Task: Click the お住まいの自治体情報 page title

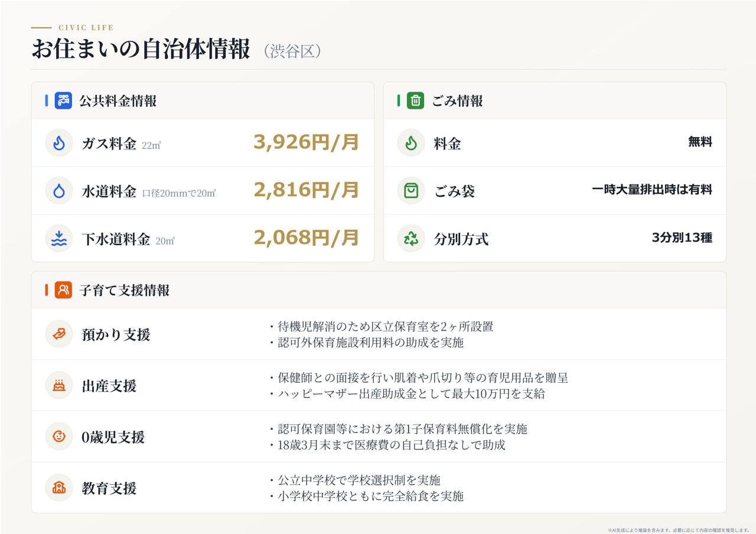Action: click(x=141, y=50)
